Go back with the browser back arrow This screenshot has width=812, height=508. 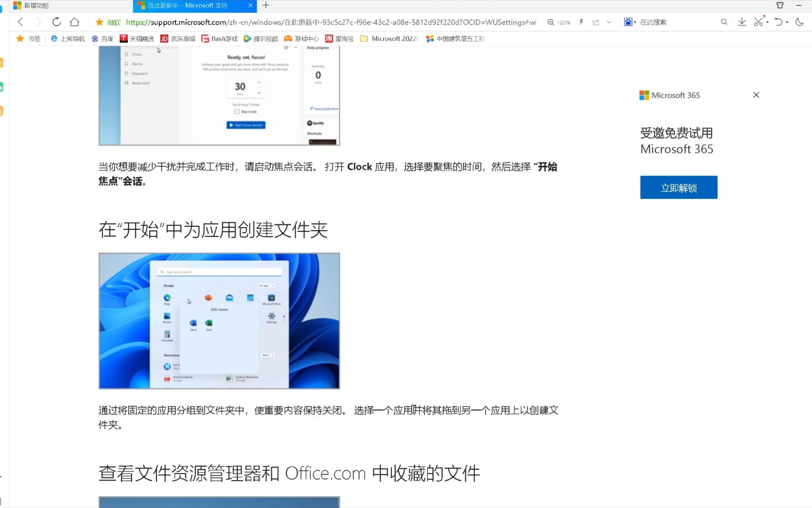coord(20,22)
